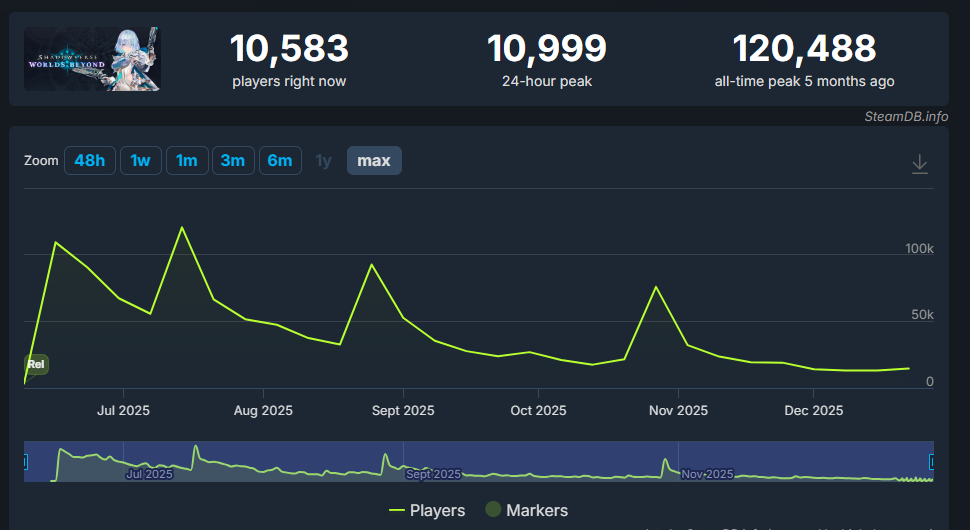Click the "24-hour peak" caption
The height and width of the screenshot is (530, 970).
click(547, 81)
